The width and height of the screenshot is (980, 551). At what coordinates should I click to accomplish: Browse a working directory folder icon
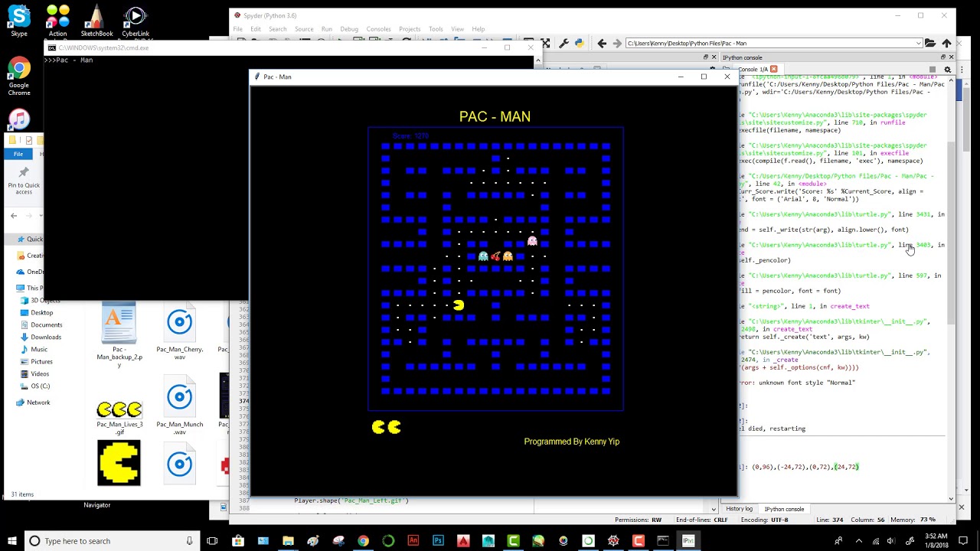coord(929,44)
